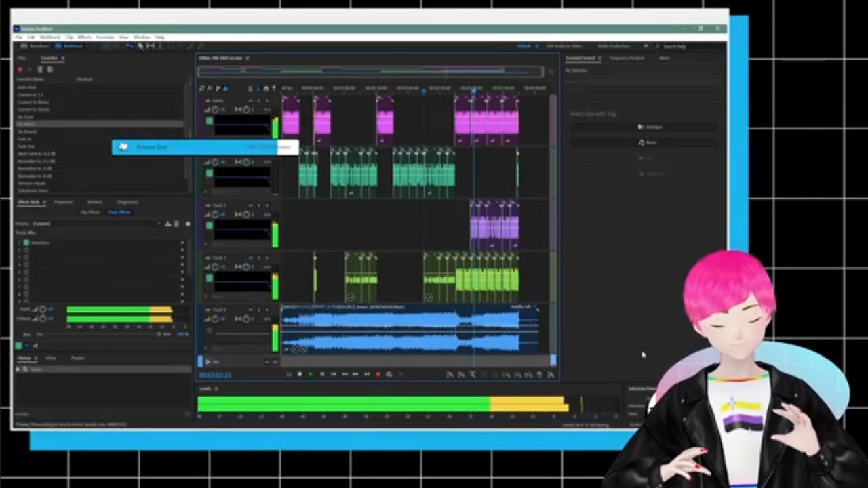Select the Razor tool in toolbar
This screenshot has width=868, height=488.
(140, 46)
